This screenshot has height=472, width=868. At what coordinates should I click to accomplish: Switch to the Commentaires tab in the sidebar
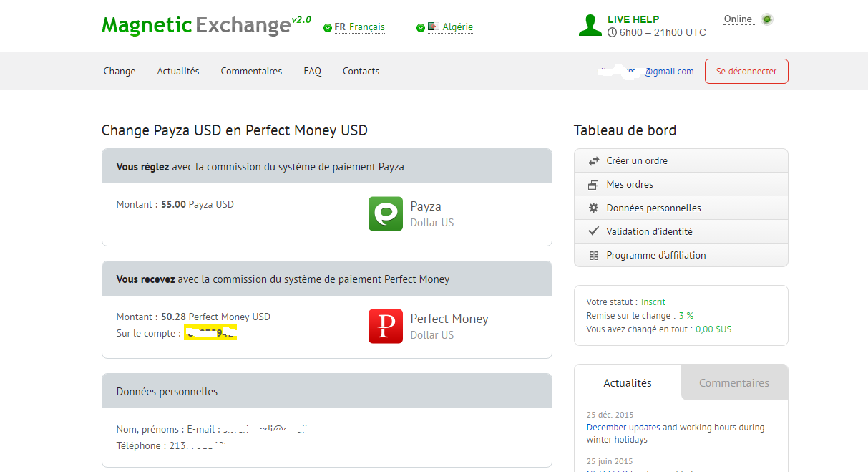pyautogui.click(x=734, y=382)
